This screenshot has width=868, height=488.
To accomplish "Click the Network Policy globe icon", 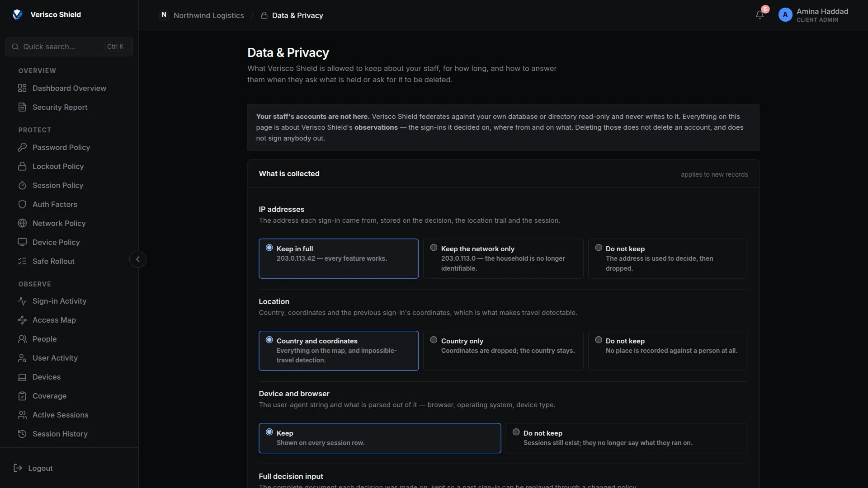I will [x=22, y=223].
